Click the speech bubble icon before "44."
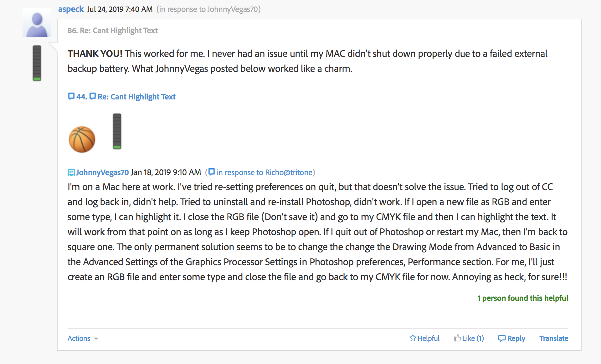This screenshot has height=364, width=601. 71,96
